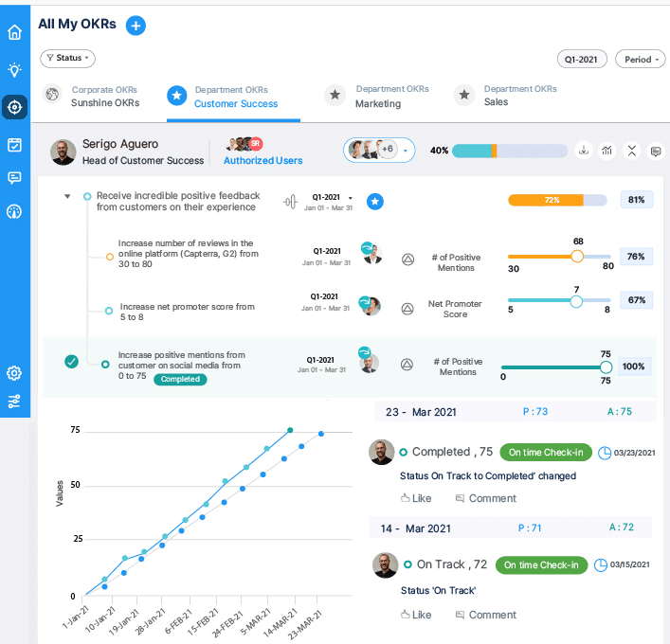
Task: Open the Home icon in the left sidebar
Action: (x=14, y=33)
